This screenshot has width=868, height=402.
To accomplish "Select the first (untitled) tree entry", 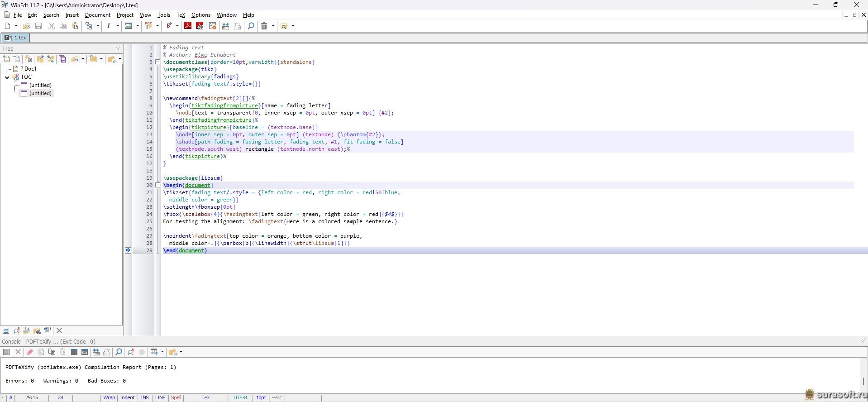I will (36, 85).
